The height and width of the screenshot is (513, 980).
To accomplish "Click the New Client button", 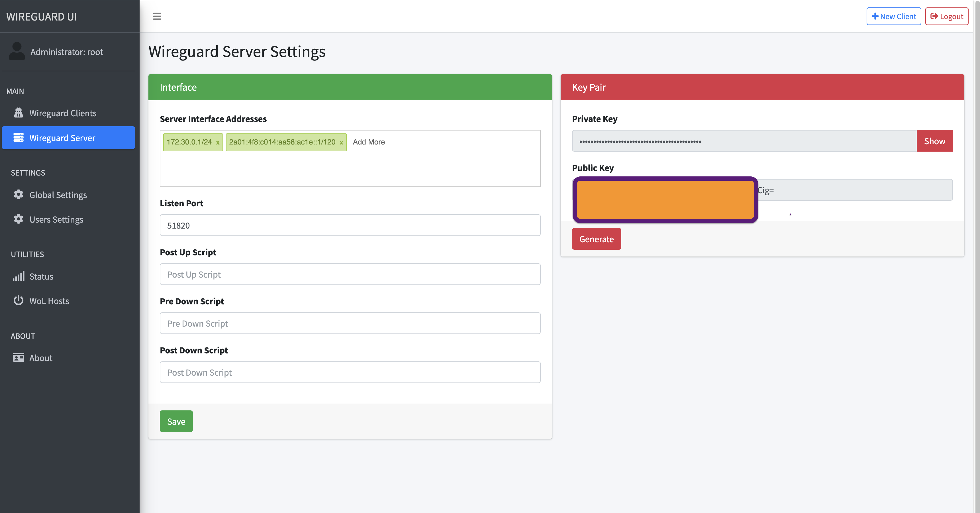I will pos(893,16).
